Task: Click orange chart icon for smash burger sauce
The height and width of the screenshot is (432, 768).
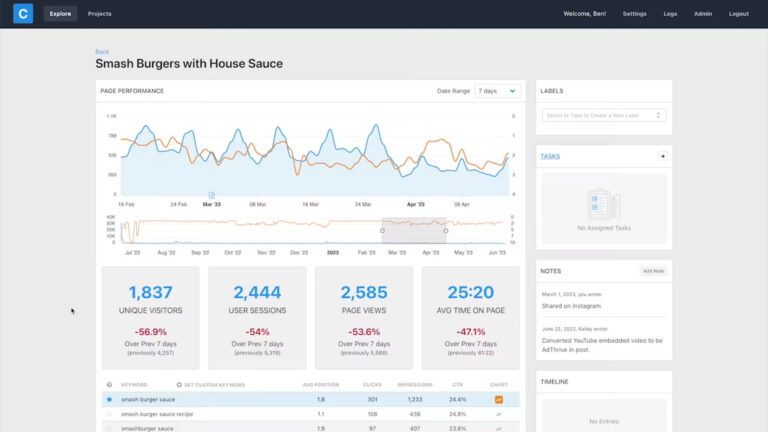Action: (498, 399)
